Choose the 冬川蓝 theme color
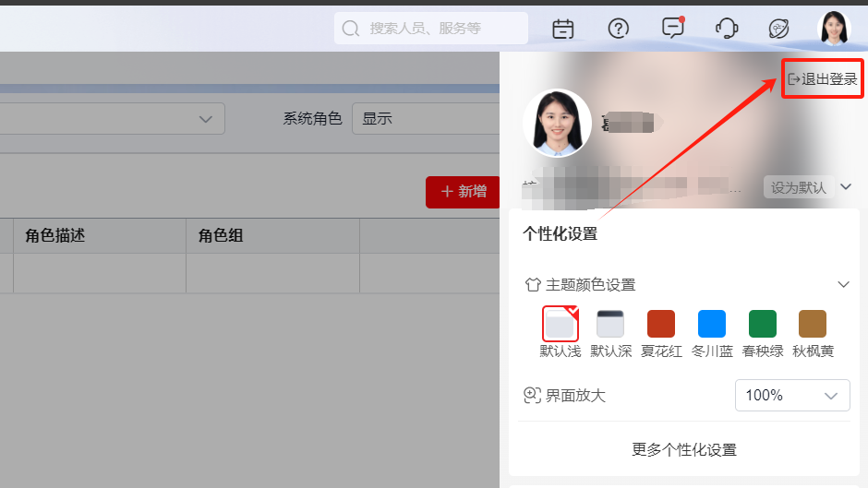The image size is (868, 488). click(x=712, y=324)
